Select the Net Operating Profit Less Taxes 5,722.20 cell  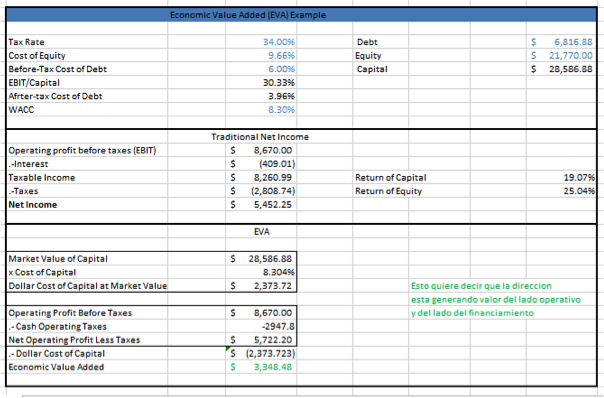click(261, 340)
